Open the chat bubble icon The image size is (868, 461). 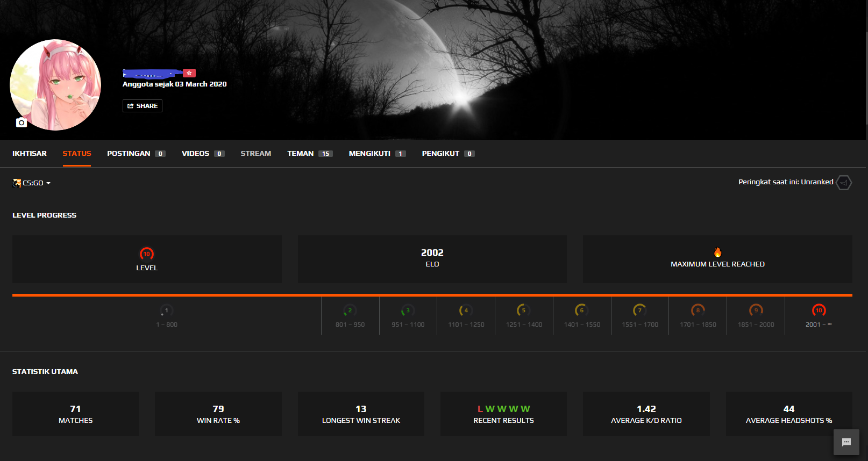point(846,442)
